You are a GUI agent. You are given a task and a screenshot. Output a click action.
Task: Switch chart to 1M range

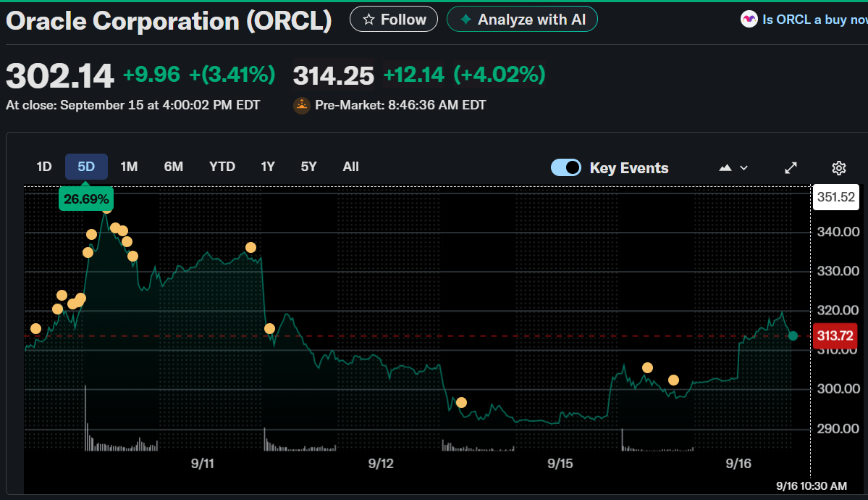click(x=129, y=167)
